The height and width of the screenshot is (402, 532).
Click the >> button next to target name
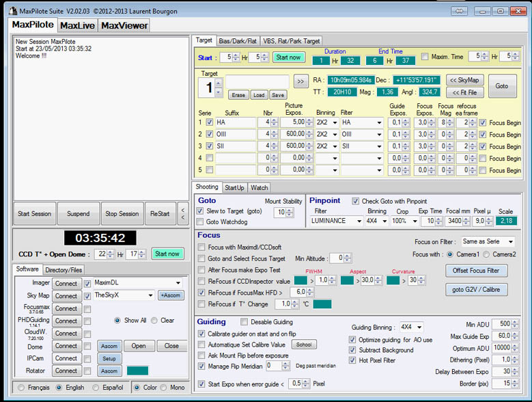click(x=300, y=81)
